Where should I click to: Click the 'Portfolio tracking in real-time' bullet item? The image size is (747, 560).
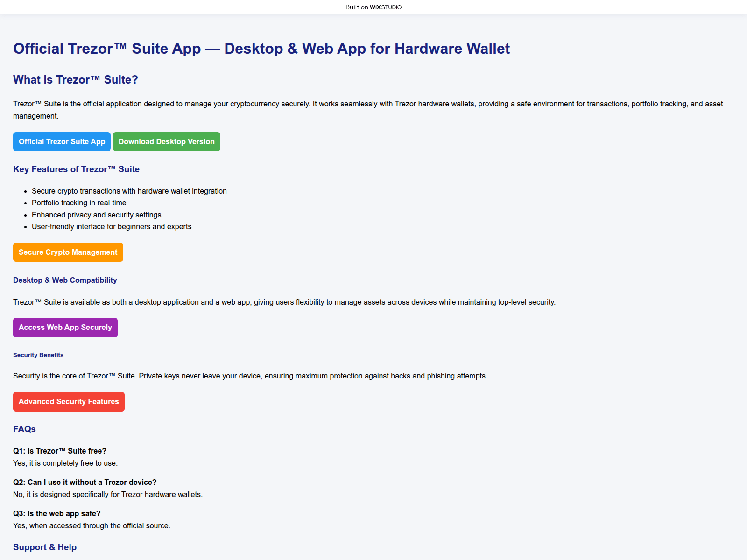click(x=79, y=203)
